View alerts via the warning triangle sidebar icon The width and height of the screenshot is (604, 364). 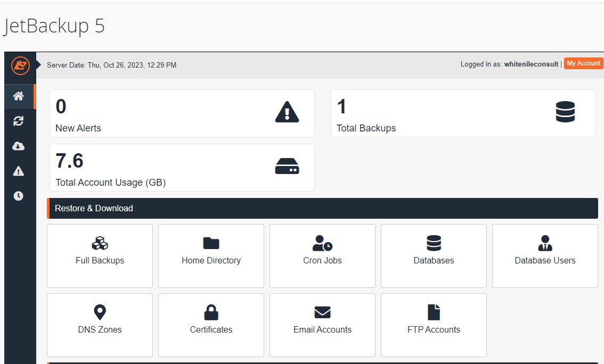point(20,171)
